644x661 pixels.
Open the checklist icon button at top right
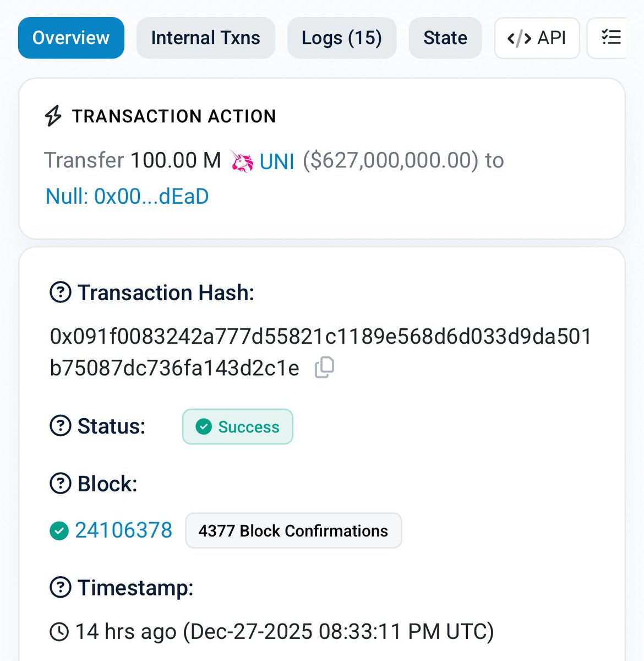610,37
